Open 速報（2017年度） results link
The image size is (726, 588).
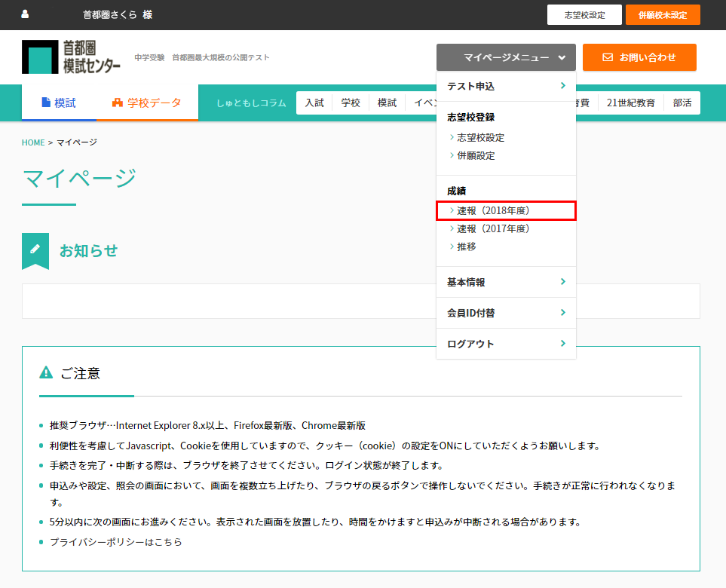493,228
